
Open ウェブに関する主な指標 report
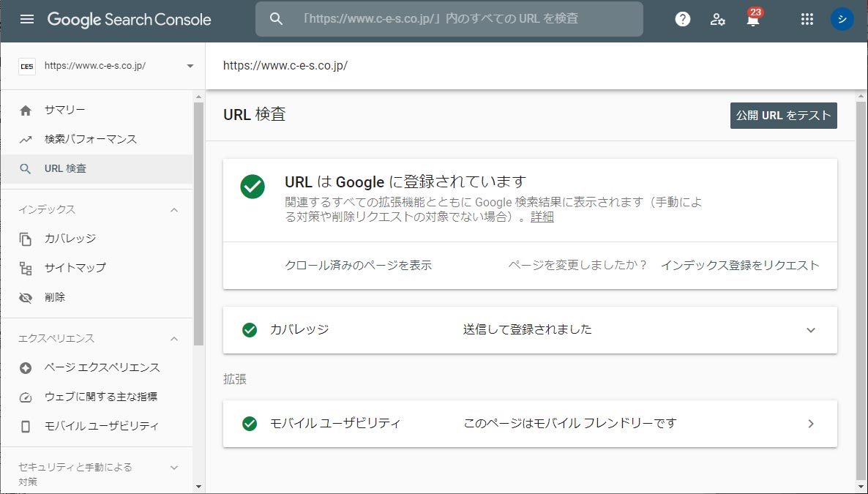[97, 397]
